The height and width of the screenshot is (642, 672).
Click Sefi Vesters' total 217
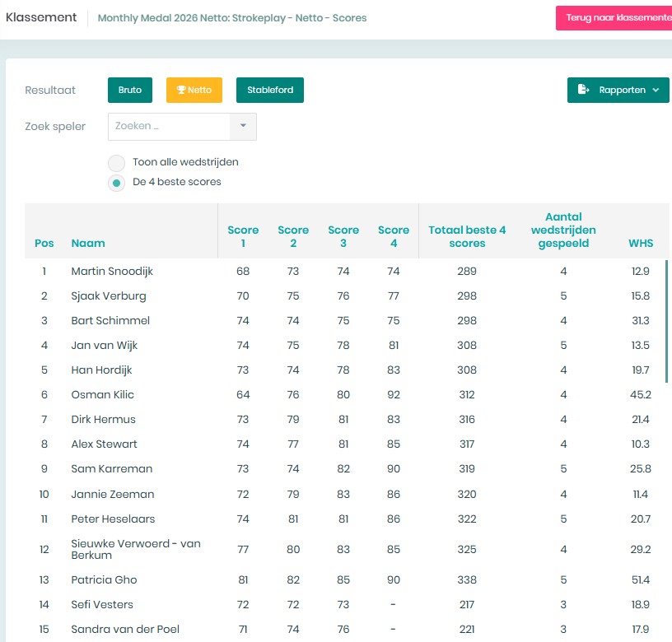467,605
